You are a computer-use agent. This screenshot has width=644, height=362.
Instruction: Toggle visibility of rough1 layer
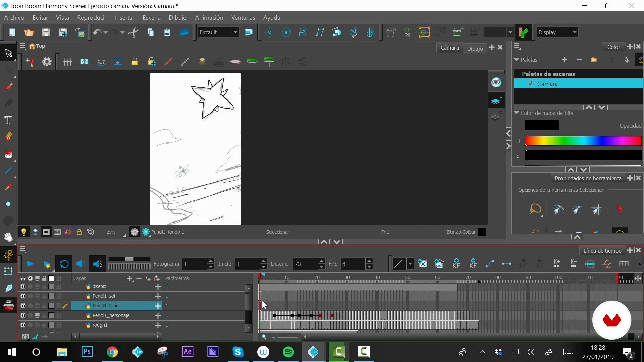[23, 325]
